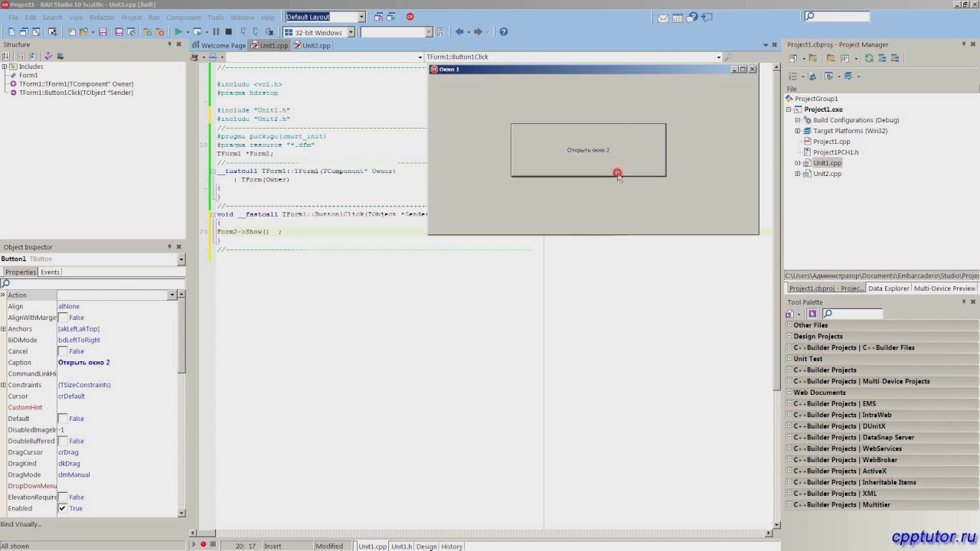Click the Refresh green arrows icon in Project Manager
980x551 pixels.
pyautogui.click(x=869, y=58)
